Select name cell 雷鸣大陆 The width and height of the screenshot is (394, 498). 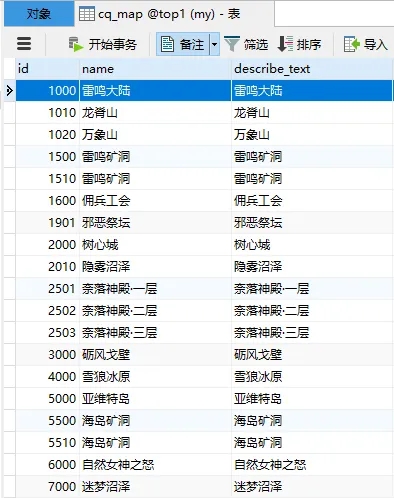click(x=155, y=90)
